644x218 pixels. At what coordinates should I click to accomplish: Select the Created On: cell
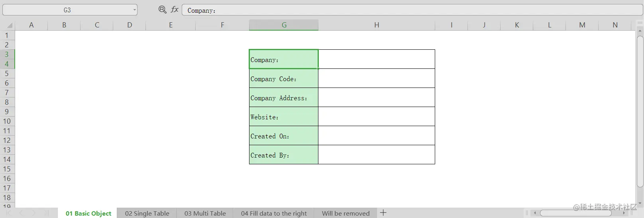click(x=284, y=136)
